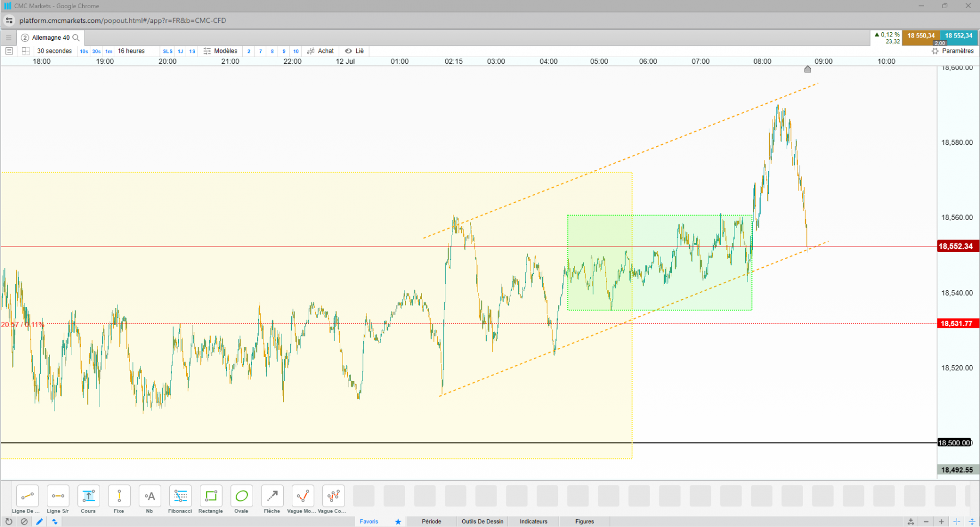Click the site info icon in address bar
This screenshot has height=527, width=980.
tap(9, 21)
